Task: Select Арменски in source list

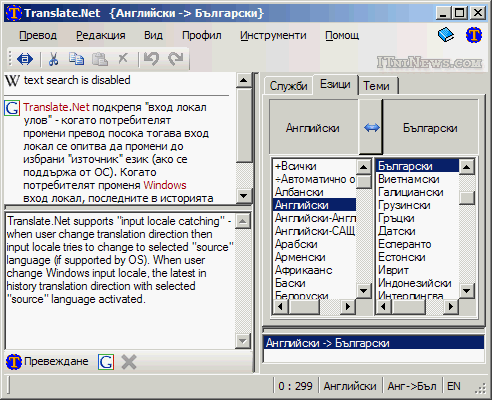Action: point(314,257)
